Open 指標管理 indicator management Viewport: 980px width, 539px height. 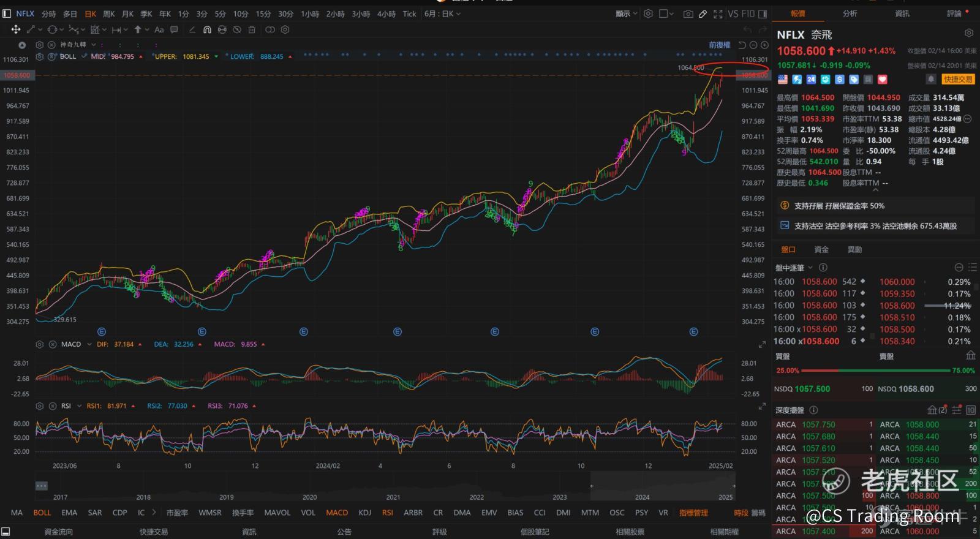[693, 513]
